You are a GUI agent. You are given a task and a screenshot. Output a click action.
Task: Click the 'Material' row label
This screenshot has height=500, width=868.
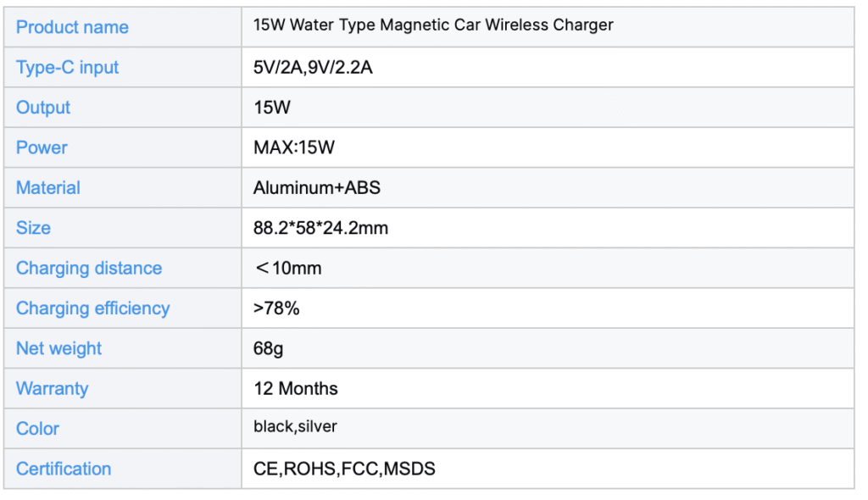(48, 188)
